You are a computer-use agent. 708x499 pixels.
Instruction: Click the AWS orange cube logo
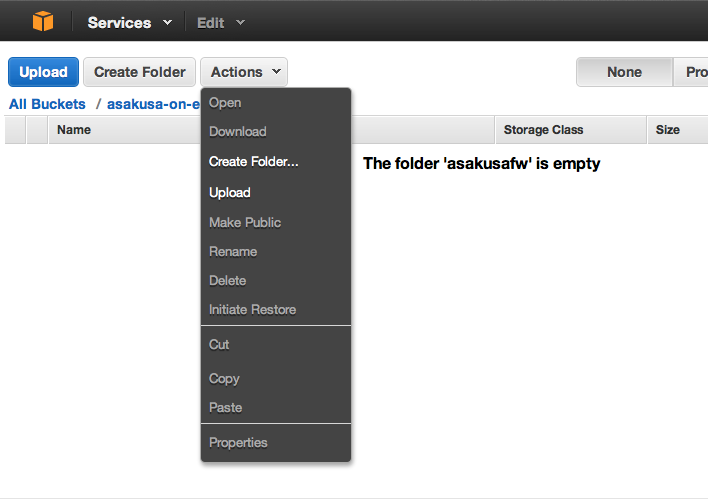pyautogui.click(x=42, y=21)
